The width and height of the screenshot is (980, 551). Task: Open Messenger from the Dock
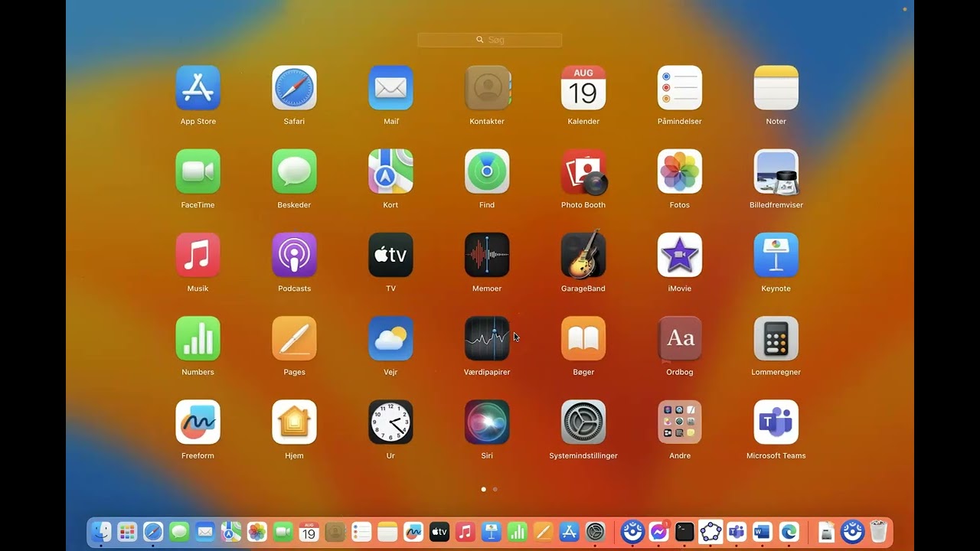pos(658,531)
